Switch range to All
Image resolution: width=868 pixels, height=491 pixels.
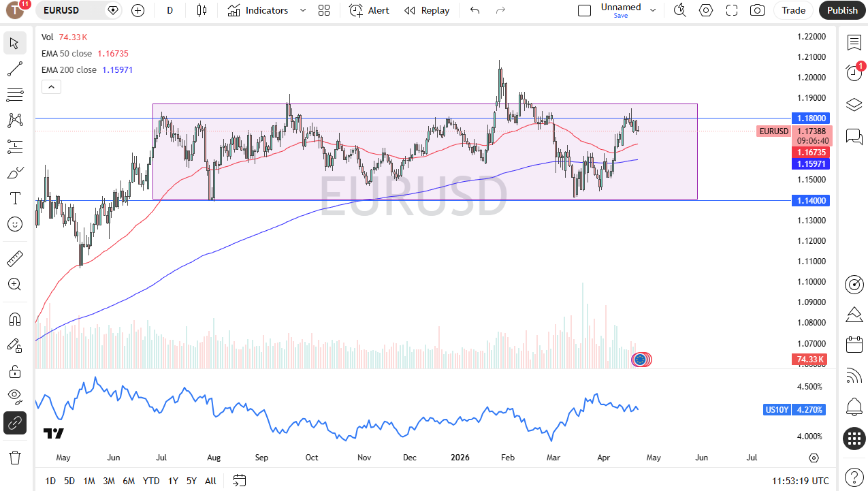coord(210,481)
